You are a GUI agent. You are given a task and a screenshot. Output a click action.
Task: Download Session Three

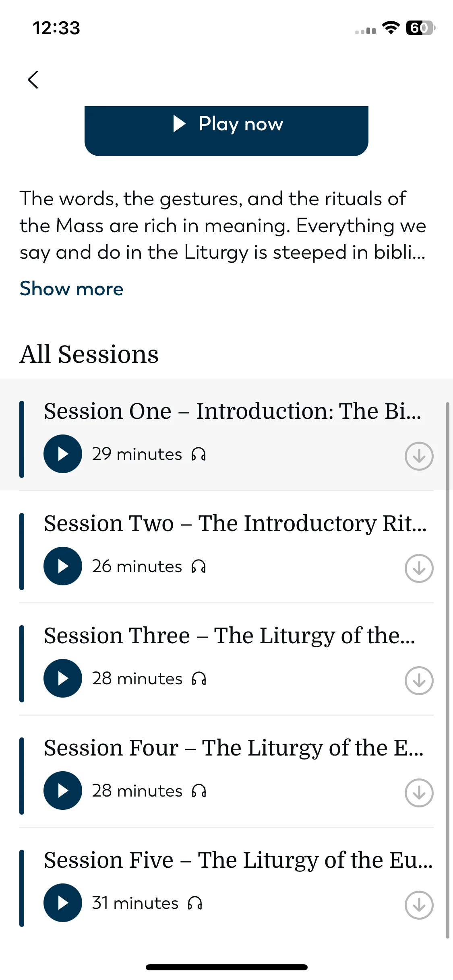[419, 681]
